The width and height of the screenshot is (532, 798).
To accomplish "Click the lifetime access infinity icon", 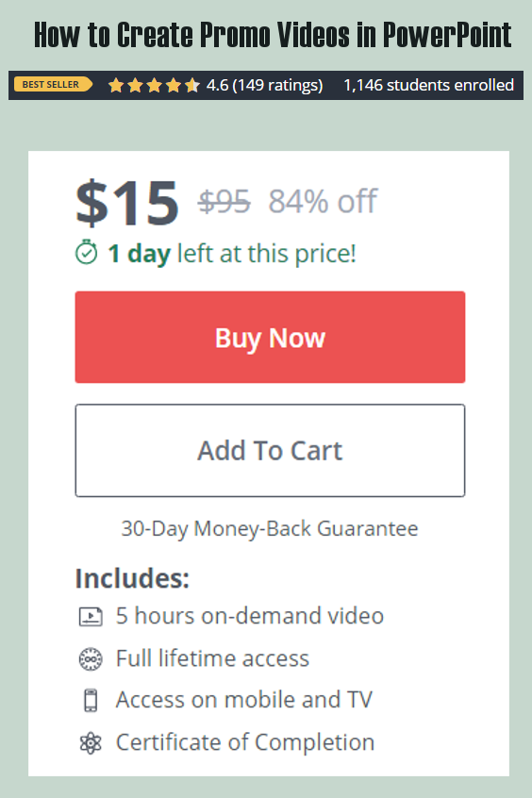I will [x=91, y=659].
